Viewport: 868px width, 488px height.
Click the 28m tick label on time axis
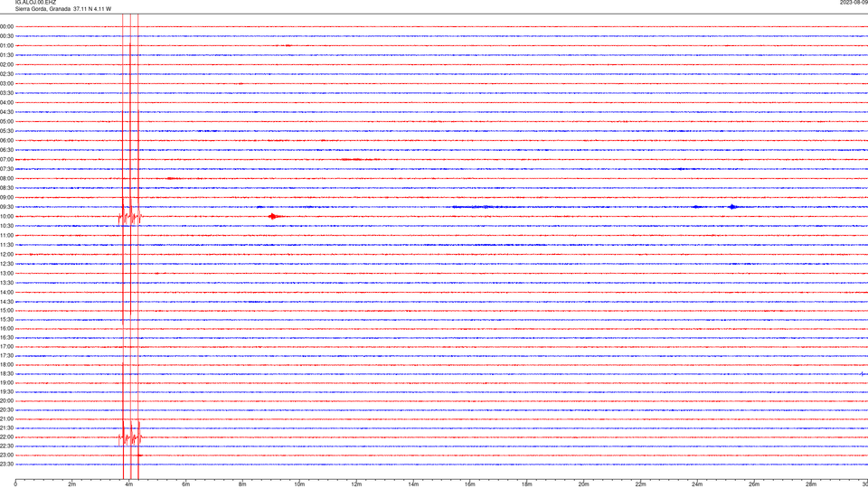click(x=811, y=484)
